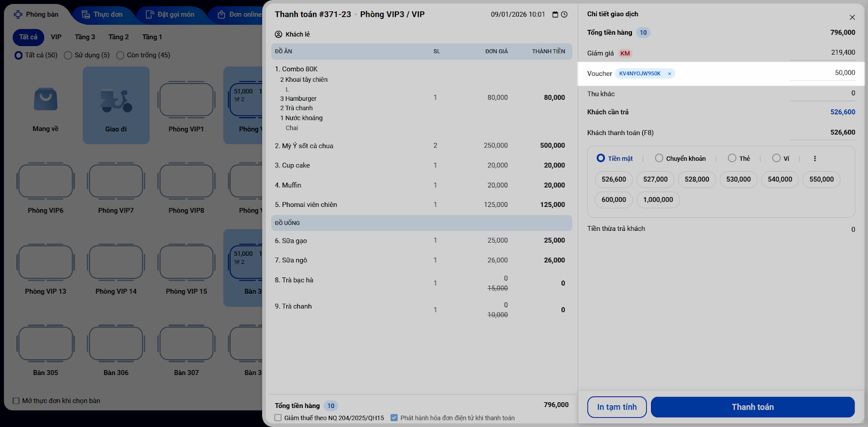The width and height of the screenshot is (868, 427).
Task: Pick the Phòng VIP1 table icon
Action: pos(186,100)
